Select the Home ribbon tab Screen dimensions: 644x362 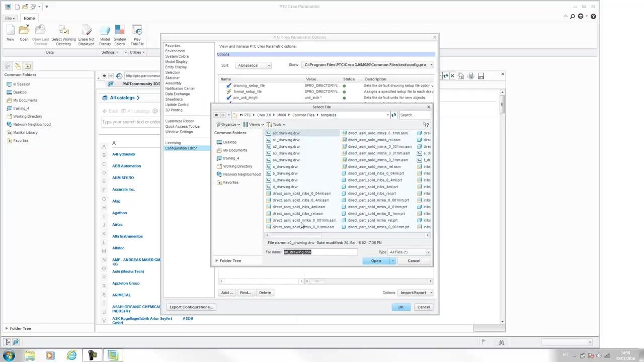click(29, 18)
